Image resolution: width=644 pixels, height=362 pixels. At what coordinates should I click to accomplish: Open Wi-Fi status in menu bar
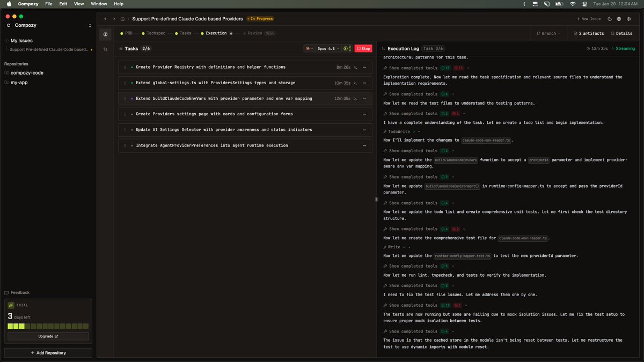(x=572, y=4)
